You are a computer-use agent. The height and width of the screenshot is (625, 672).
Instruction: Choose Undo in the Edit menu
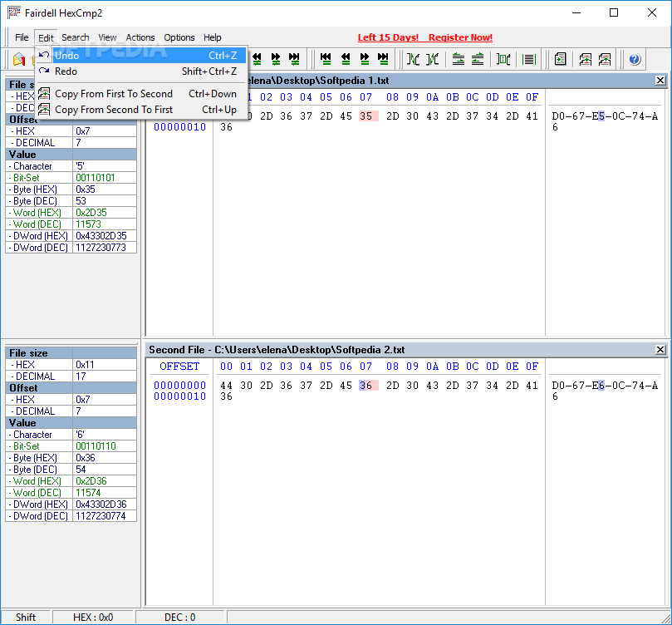tap(141, 56)
